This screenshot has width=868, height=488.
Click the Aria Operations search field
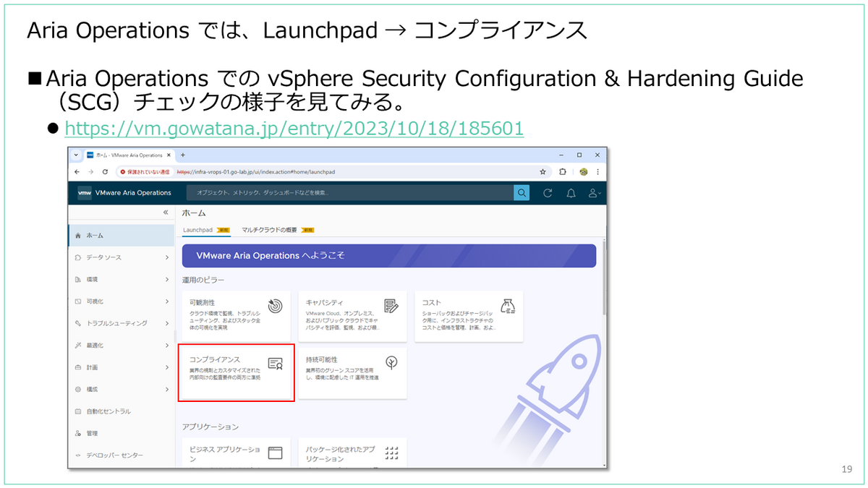350,193
